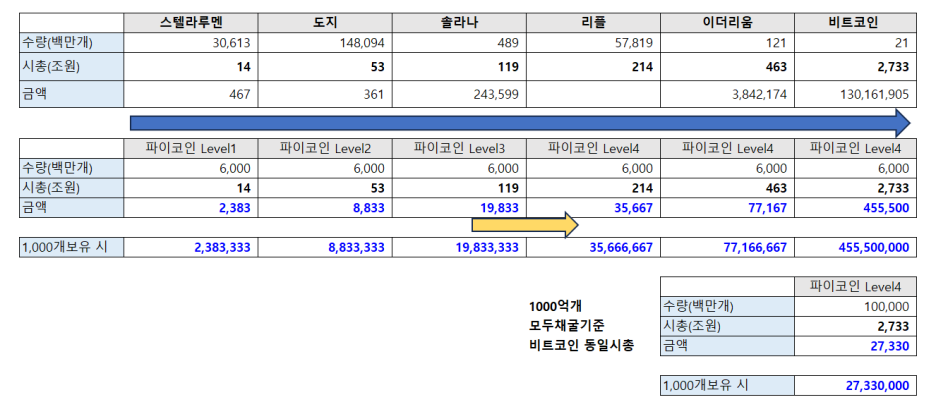The width and height of the screenshot is (936, 414).
Task: Select the 77,167 amount cell
Action: [x=728, y=208]
